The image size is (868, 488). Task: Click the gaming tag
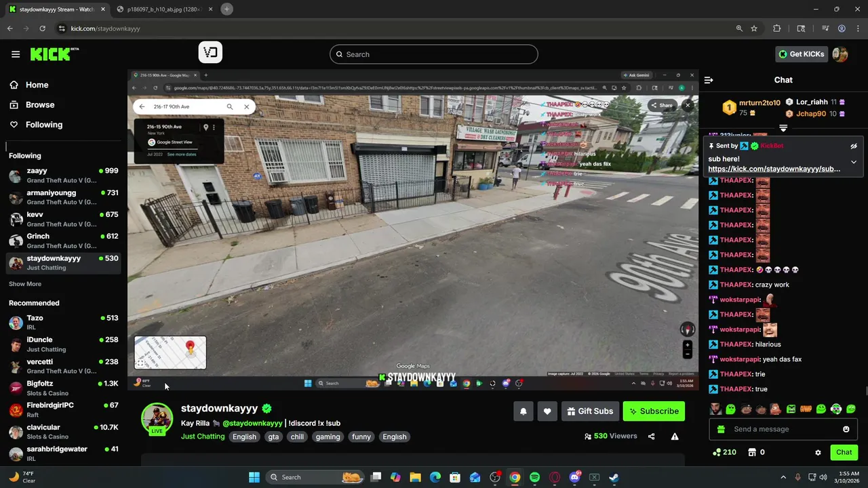(328, 436)
